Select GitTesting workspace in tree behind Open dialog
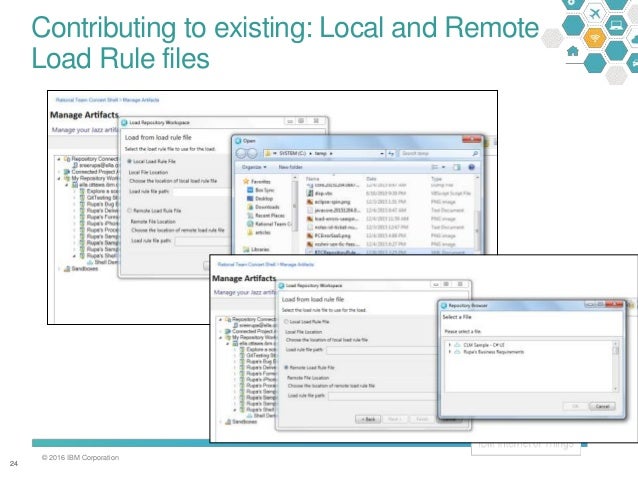 pos(99,198)
